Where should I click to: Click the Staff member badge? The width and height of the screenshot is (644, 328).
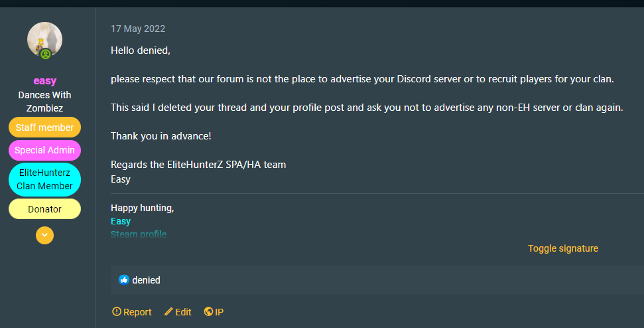(x=44, y=127)
